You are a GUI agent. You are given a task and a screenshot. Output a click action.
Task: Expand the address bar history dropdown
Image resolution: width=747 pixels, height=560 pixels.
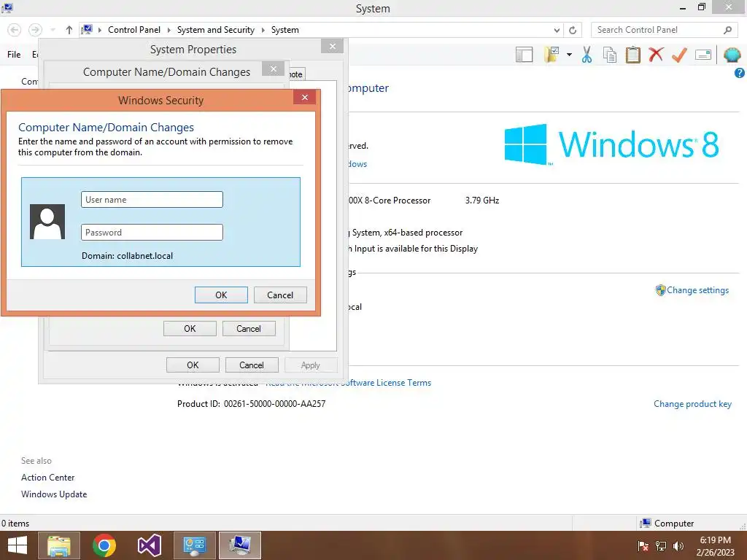click(557, 30)
